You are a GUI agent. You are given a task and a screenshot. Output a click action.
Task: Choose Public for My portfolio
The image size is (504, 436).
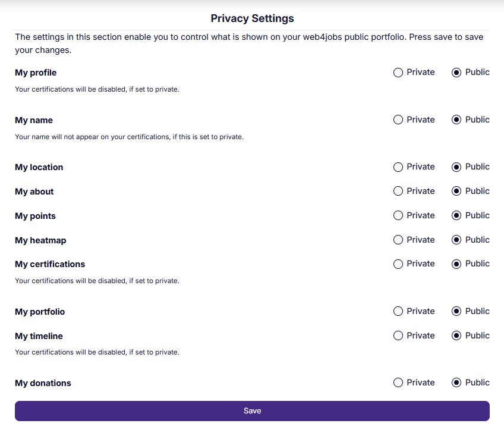point(456,312)
